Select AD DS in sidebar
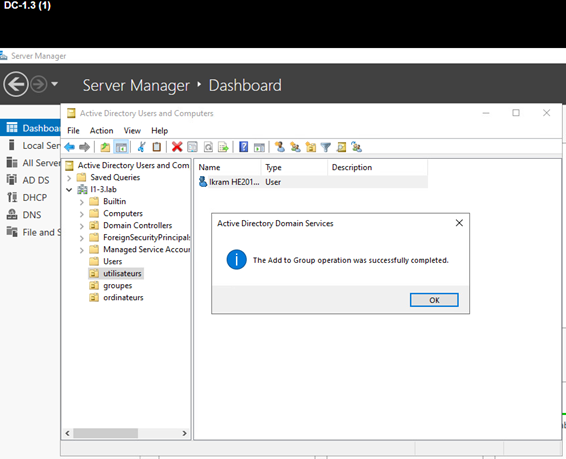 click(30, 180)
